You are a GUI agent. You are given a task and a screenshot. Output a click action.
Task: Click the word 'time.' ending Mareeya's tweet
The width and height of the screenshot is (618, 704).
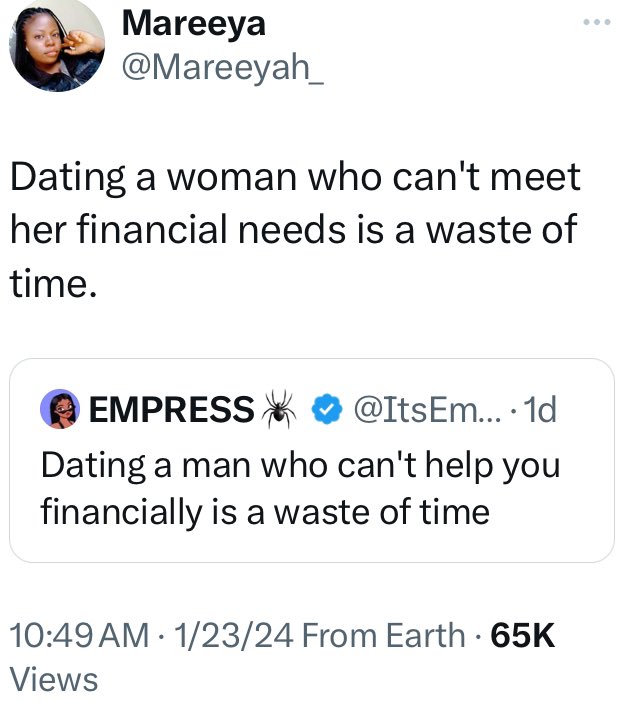[53, 285]
